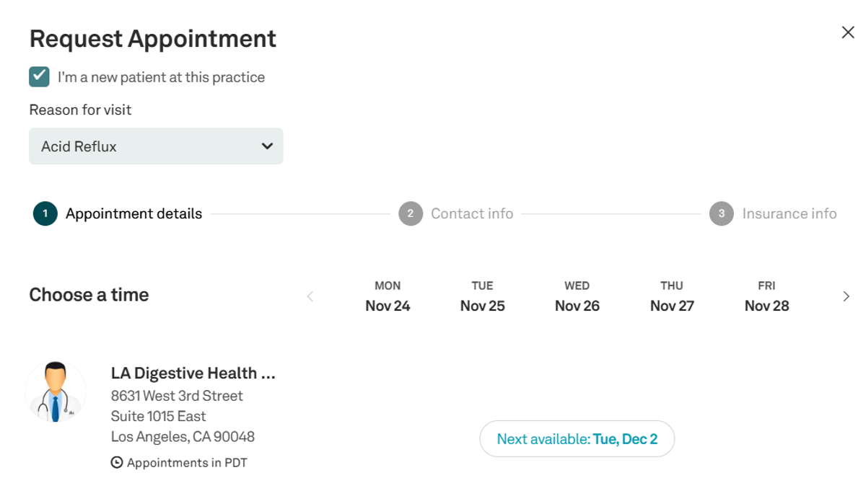Click the clock icon beside Appointments in PDT

pyautogui.click(x=117, y=463)
